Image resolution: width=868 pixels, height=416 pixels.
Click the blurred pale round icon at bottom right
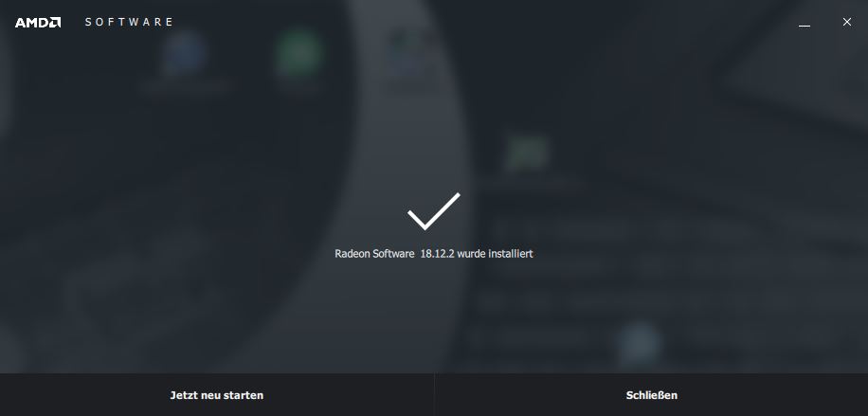(640, 343)
